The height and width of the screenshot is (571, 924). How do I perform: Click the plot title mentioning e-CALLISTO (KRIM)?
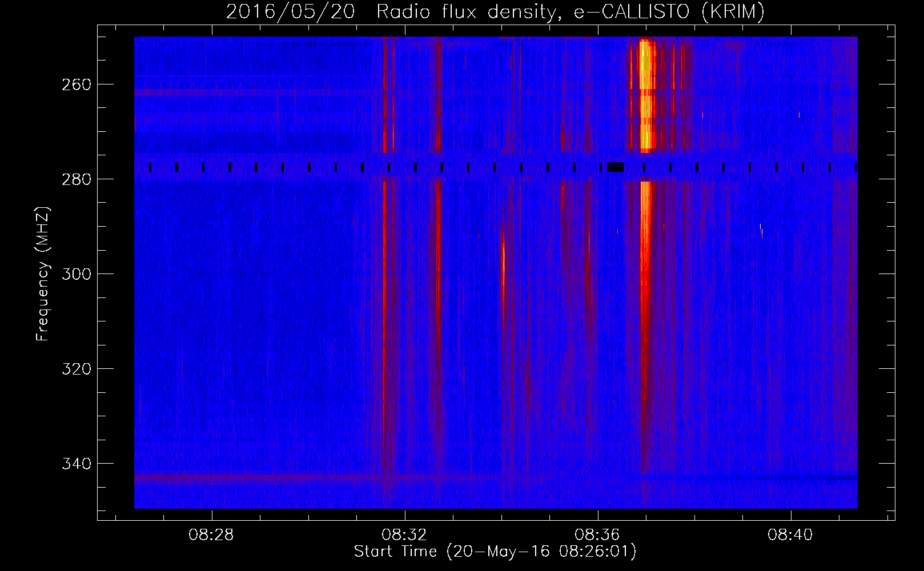coord(495,11)
